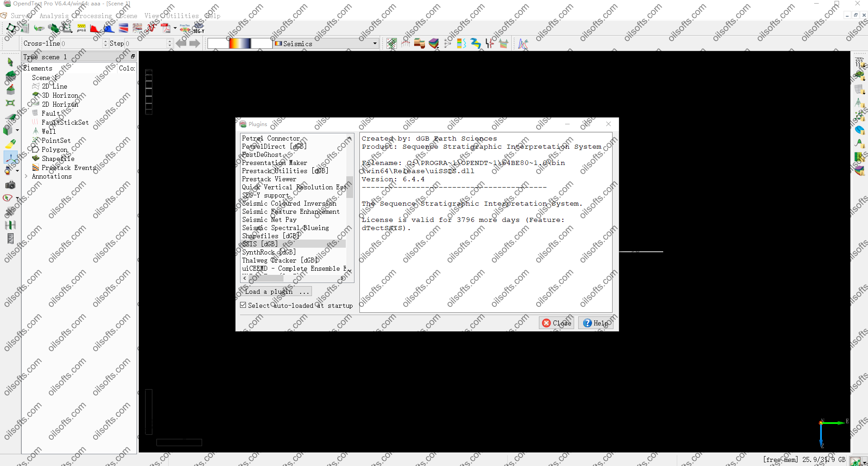Select Well tree item

[49, 132]
